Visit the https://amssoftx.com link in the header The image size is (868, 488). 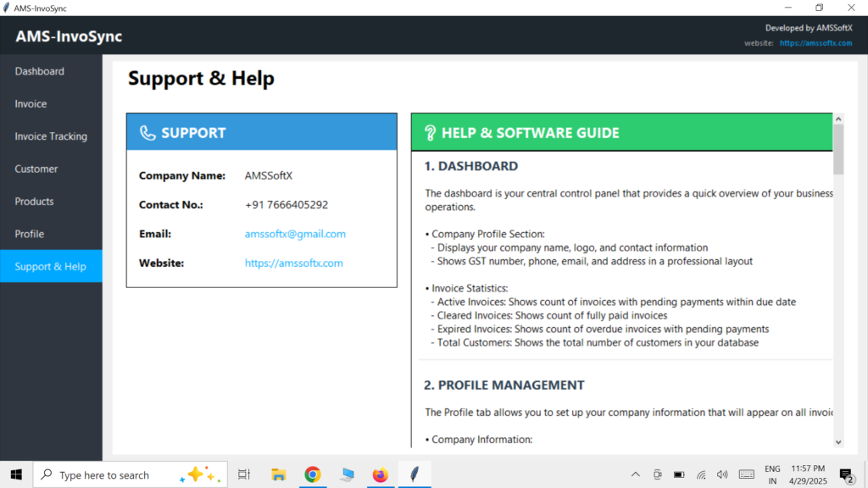pos(815,43)
